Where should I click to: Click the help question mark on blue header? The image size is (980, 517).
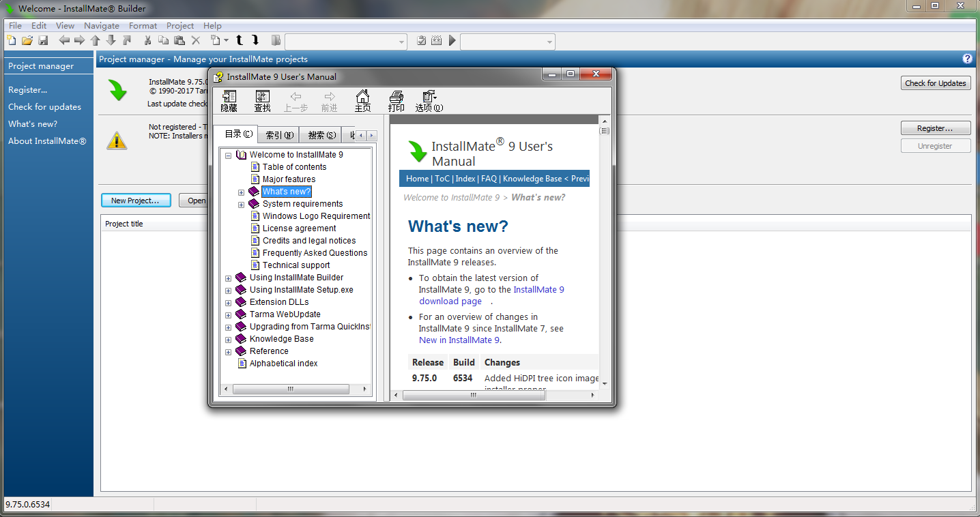coord(967,59)
